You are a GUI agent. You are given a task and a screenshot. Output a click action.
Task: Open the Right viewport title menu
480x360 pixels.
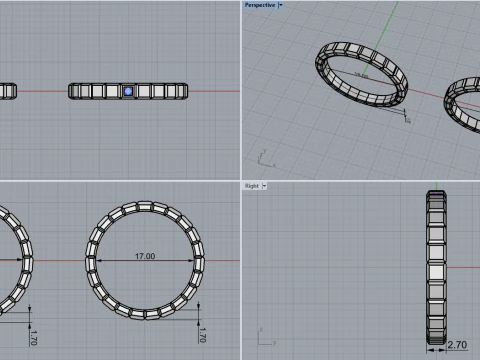(x=252, y=186)
